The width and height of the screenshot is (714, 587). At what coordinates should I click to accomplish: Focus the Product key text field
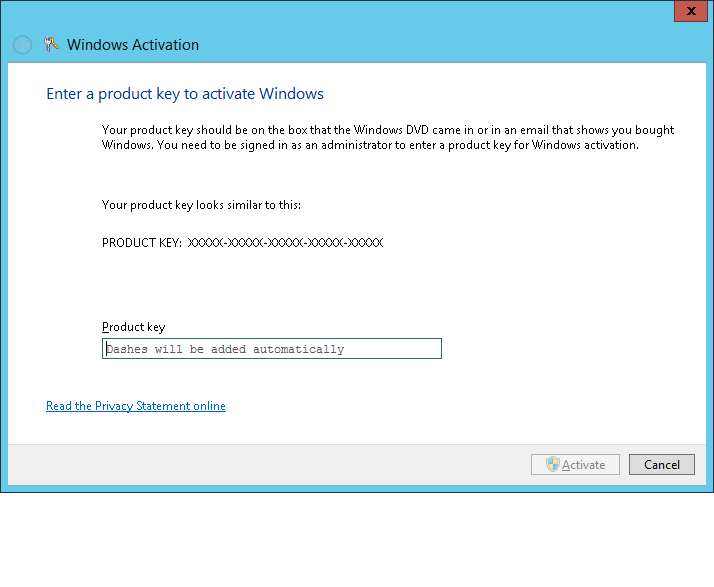click(271, 348)
